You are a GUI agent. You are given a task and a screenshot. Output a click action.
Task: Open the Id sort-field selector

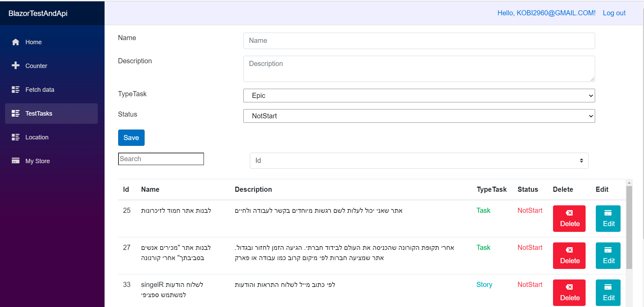[x=419, y=160]
